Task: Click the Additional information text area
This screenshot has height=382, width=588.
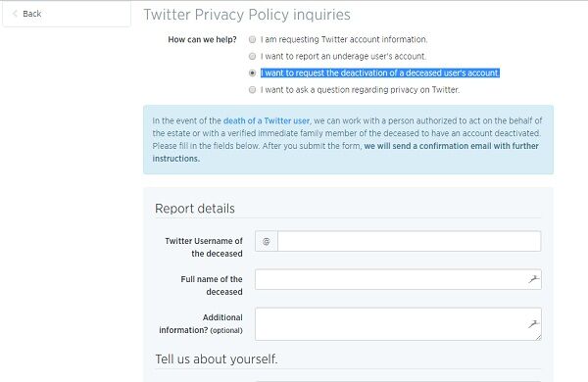Action: click(x=398, y=324)
